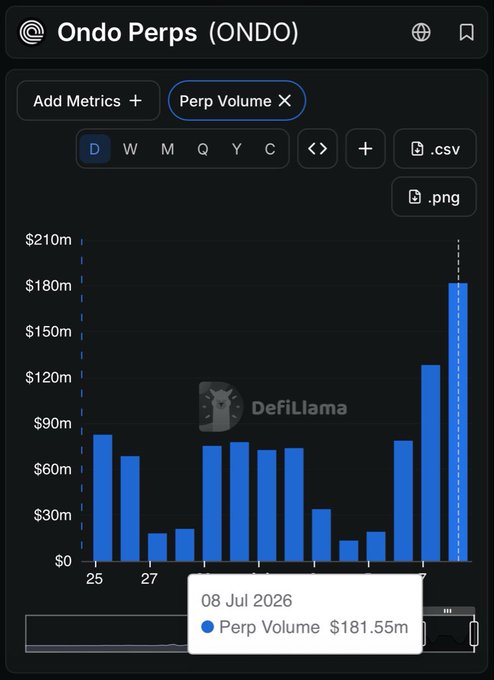
Task: Click the x-axis label 27
Action: [x=149, y=579]
